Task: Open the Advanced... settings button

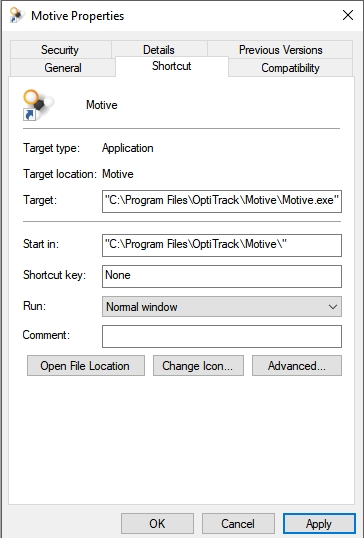Action: 297,366
